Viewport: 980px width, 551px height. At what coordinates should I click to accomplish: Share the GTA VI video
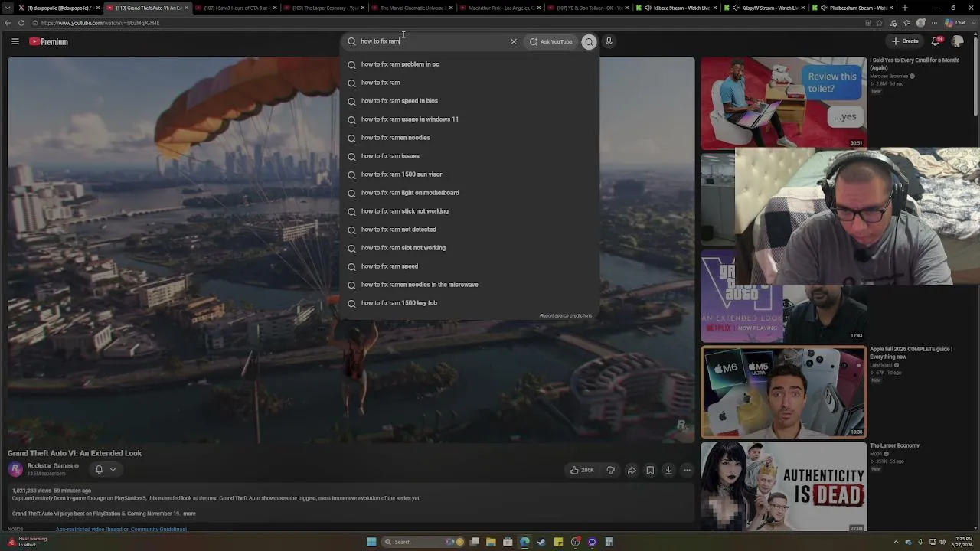[632, 470]
